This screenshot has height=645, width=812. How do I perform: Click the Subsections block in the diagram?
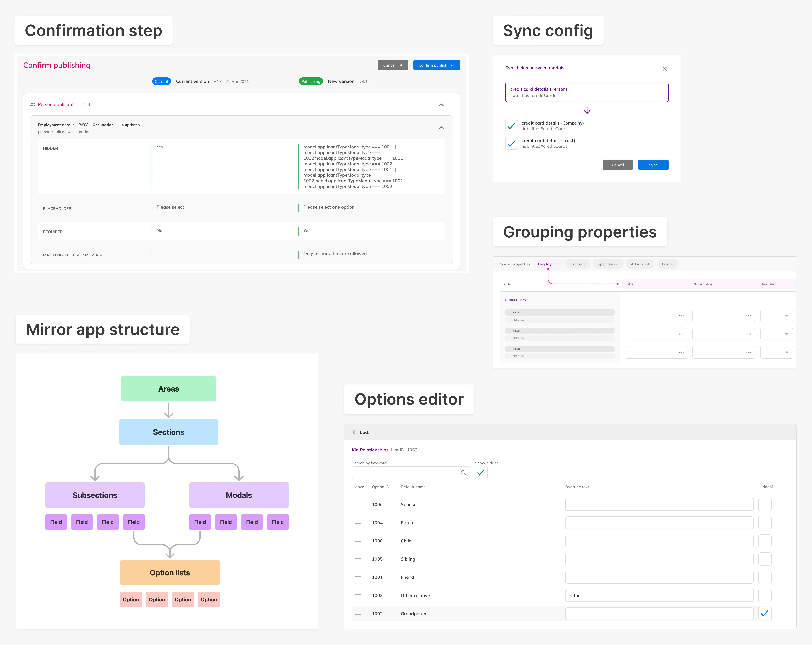point(95,495)
